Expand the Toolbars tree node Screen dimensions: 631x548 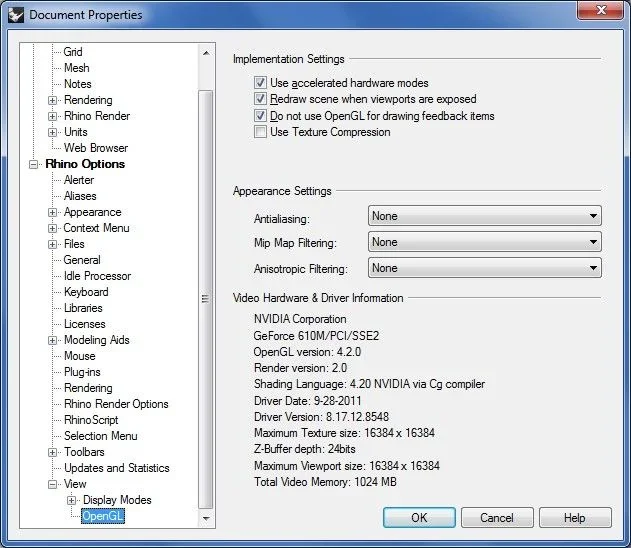click(53, 452)
